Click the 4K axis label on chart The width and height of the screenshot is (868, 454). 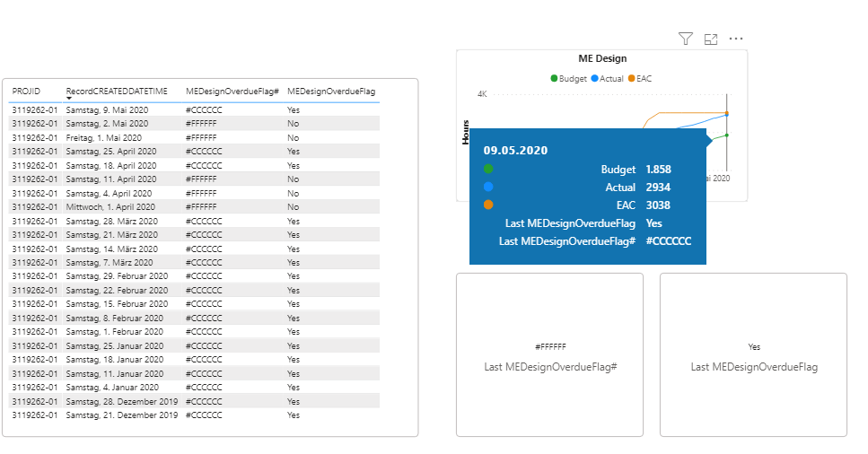482,94
